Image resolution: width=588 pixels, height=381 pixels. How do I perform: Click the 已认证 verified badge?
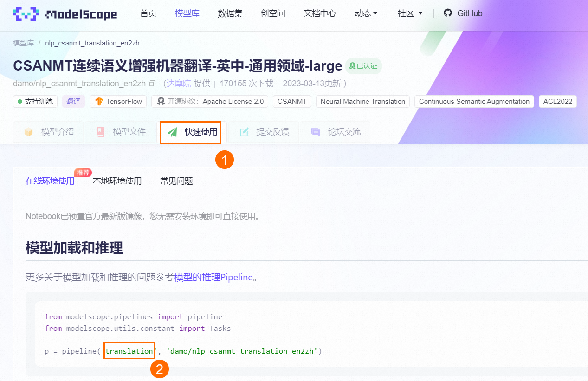click(363, 66)
